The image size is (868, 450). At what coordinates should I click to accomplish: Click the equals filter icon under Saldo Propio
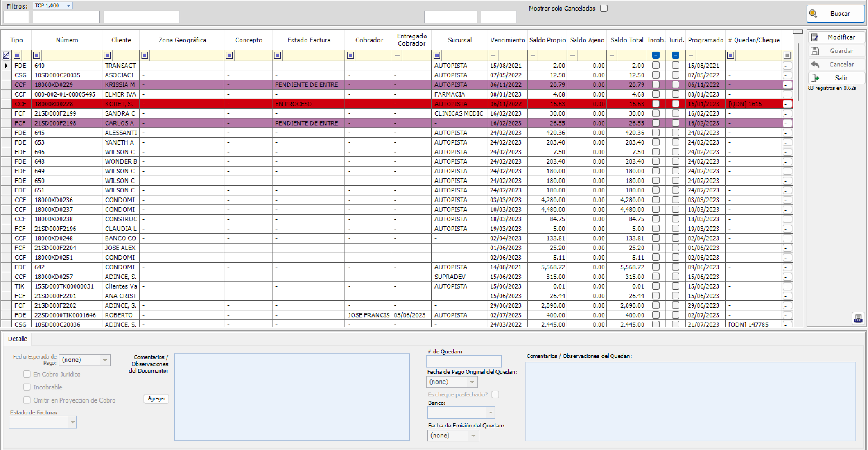click(533, 55)
